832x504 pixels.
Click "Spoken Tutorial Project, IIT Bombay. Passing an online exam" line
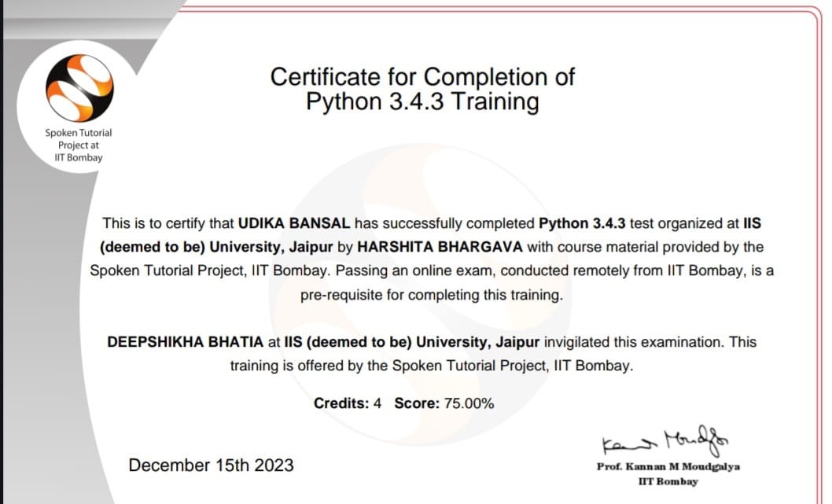432,271
